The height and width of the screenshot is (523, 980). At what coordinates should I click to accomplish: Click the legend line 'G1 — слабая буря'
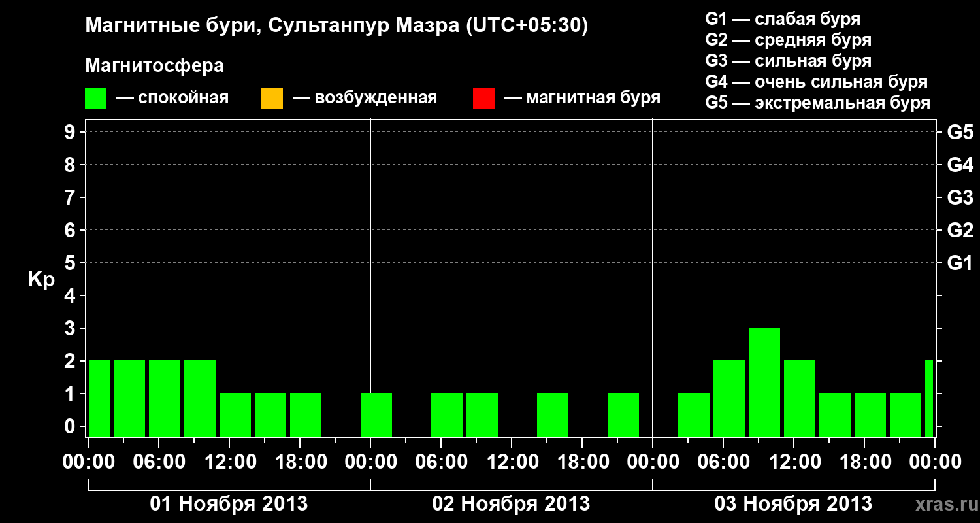coord(783,19)
